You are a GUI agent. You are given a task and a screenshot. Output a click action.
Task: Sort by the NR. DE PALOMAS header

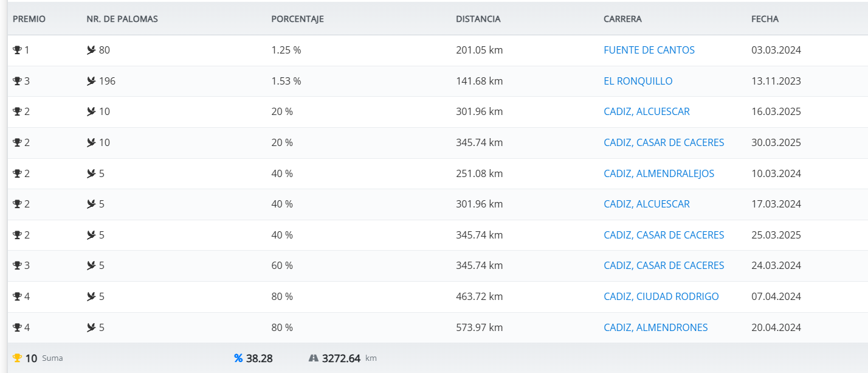[x=122, y=19]
